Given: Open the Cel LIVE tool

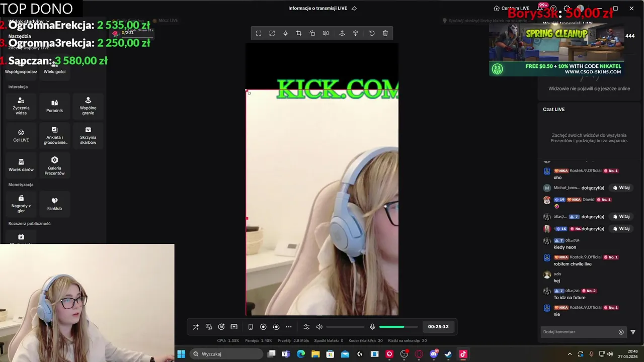Looking at the screenshot, I should [x=21, y=136].
